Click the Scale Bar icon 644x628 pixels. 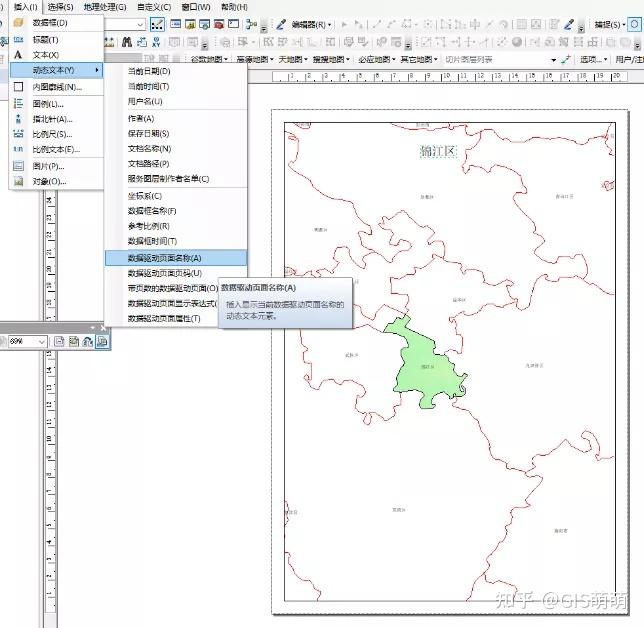pos(18,134)
